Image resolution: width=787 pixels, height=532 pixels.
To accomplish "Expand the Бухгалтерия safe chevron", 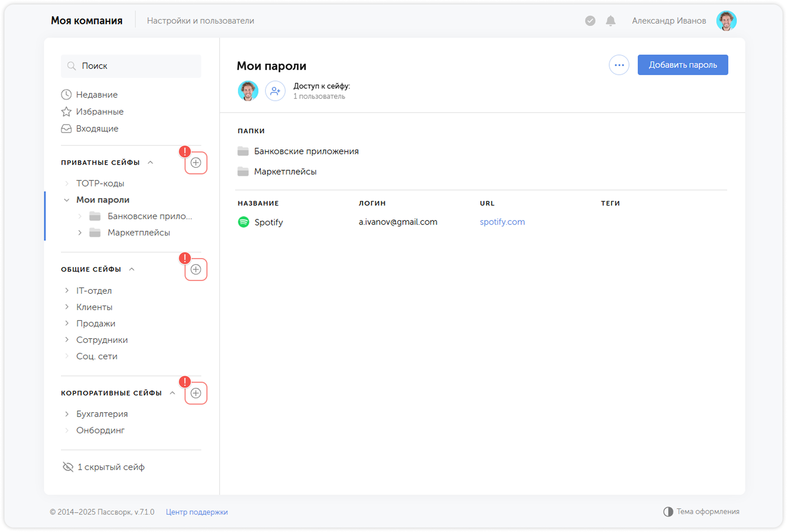I will click(x=67, y=414).
